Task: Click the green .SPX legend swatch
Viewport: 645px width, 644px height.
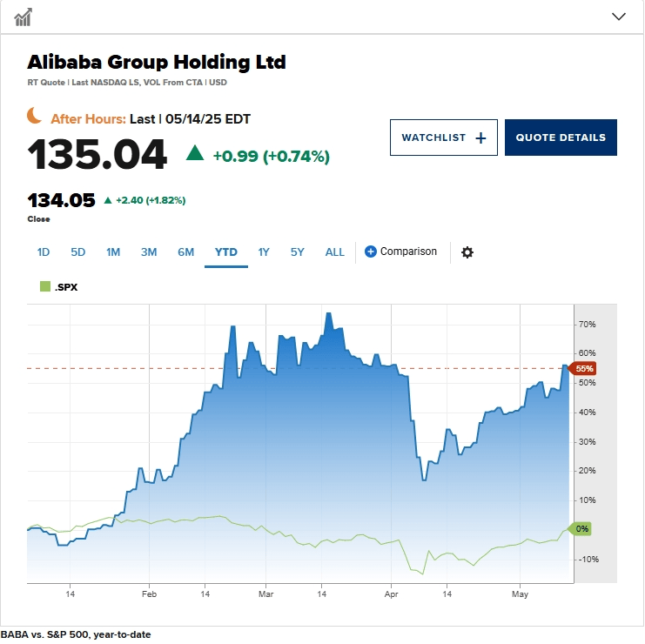Action: (45, 286)
